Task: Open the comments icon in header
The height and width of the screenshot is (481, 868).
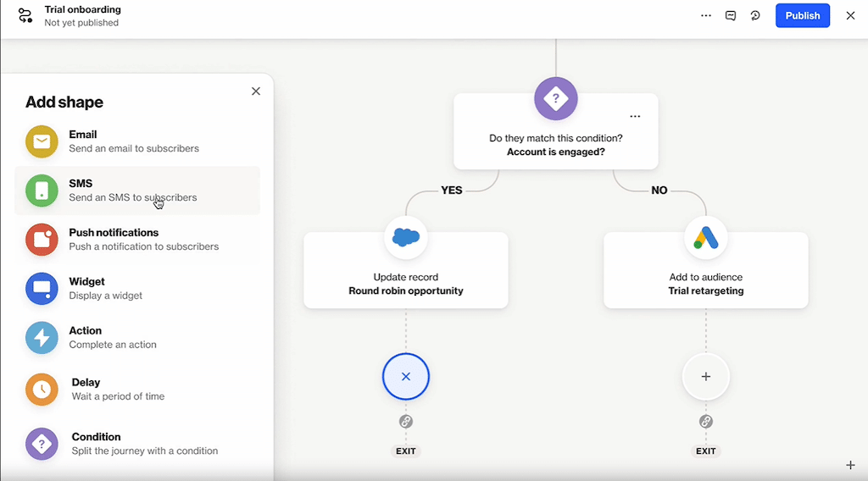Action: [731, 15]
